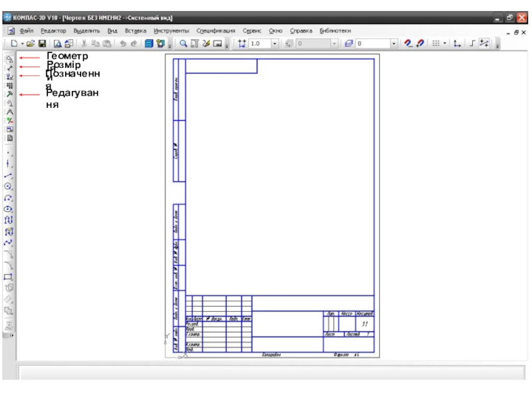Select the Editing panel icon

9,94
